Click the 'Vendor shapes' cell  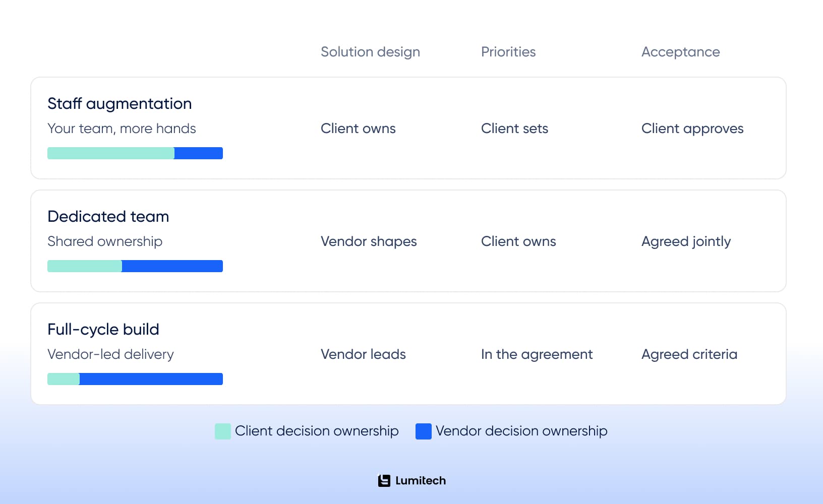(x=369, y=241)
